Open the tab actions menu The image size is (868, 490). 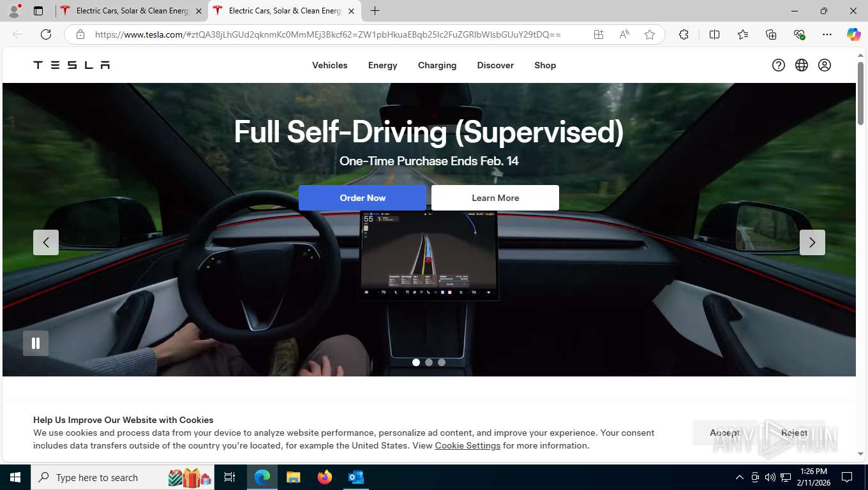38,11
